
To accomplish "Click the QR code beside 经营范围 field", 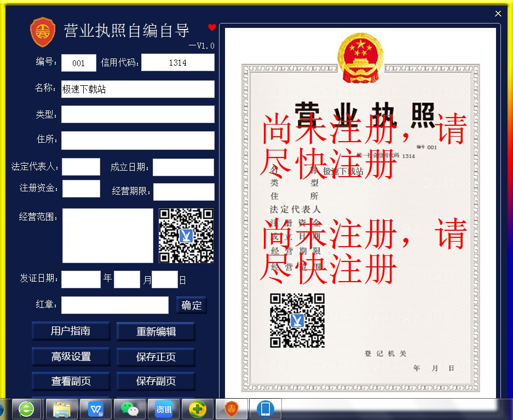I will pyautogui.click(x=186, y=236).
